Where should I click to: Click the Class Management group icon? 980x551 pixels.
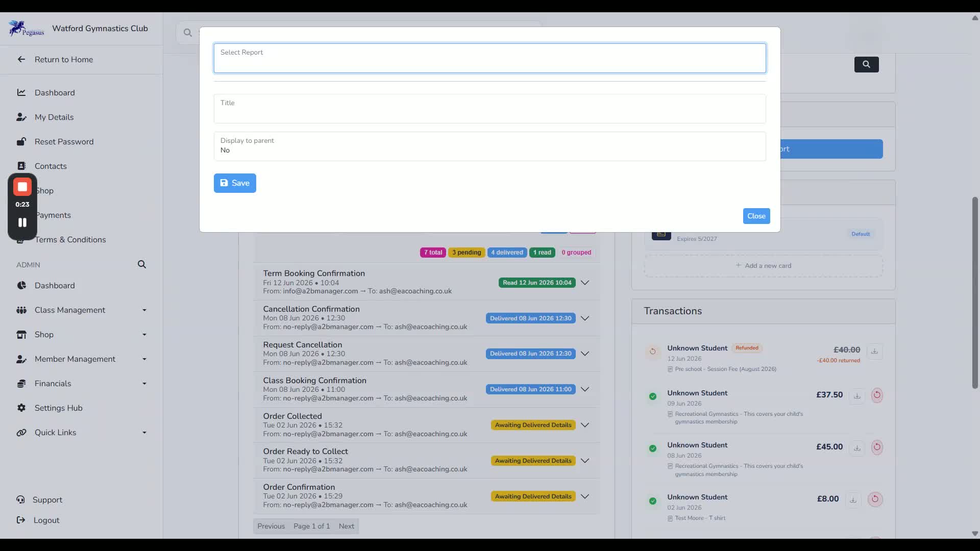[21, 310]
